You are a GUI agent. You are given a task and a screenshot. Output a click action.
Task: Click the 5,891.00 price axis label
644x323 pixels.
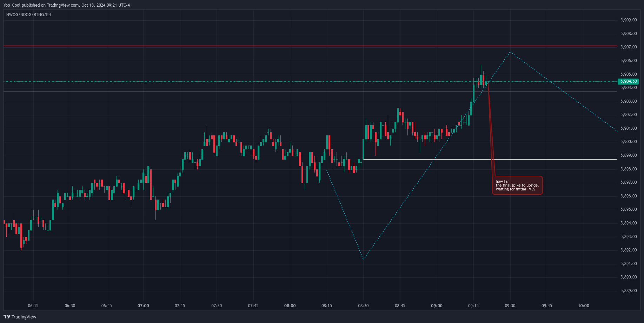click(x=629, y=264)
